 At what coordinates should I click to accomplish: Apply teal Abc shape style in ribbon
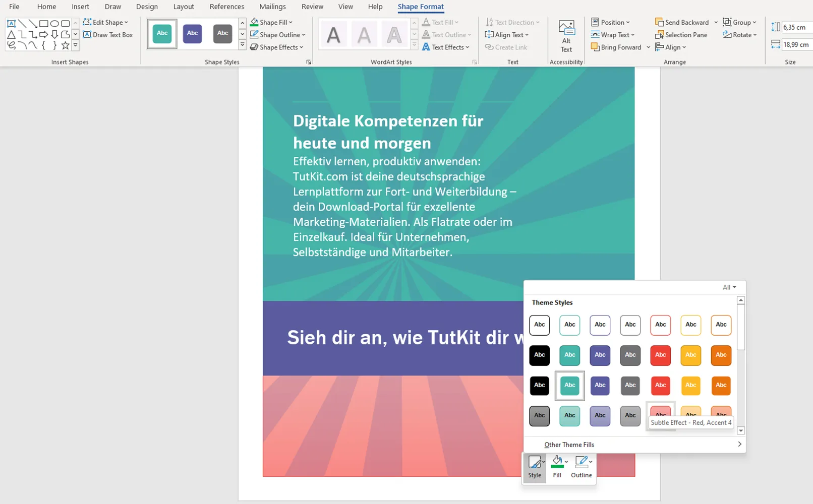pyautogui.click(x=162, y=34)
